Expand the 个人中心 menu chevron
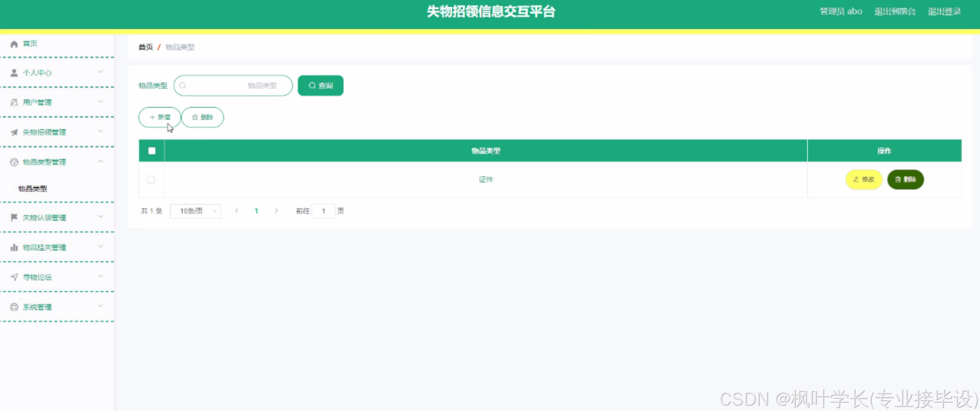Image resolution: width=980 pixels, height=415 pixels. pos(101,72)
